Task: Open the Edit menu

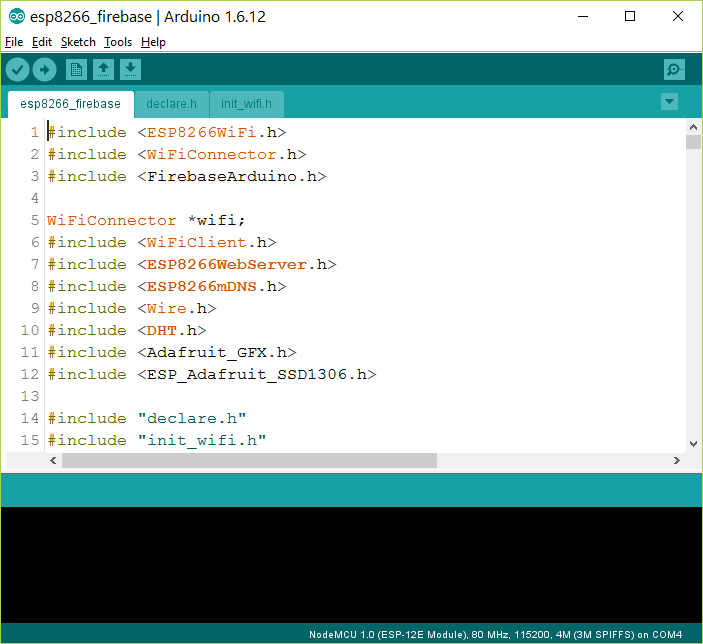Action: coord(42,42)
